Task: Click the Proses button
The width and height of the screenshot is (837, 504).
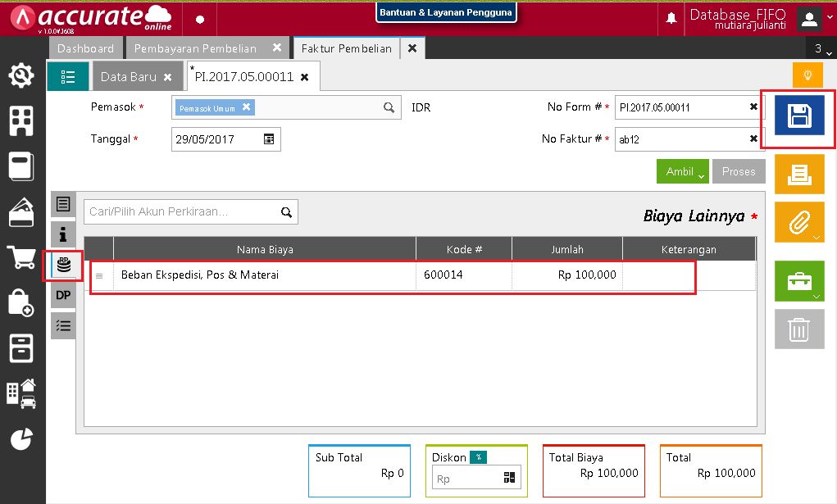Action: click(x=738, y=171)
